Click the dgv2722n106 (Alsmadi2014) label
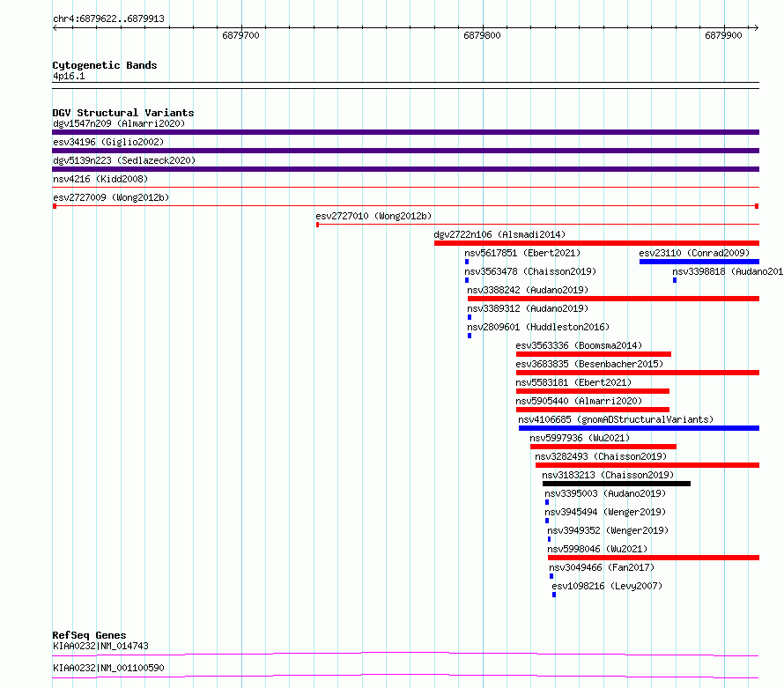Screen dimensions: 784x688 coord(499,234)
